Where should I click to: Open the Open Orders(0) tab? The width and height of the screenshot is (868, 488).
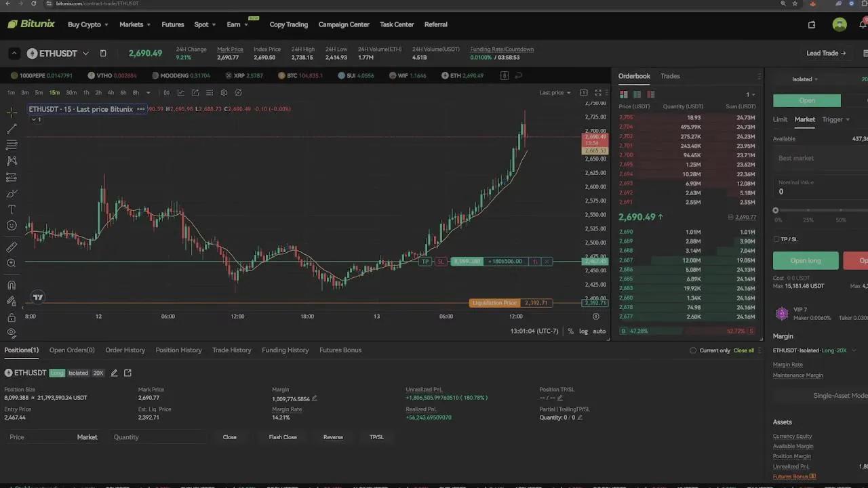(x=72, y=350)
